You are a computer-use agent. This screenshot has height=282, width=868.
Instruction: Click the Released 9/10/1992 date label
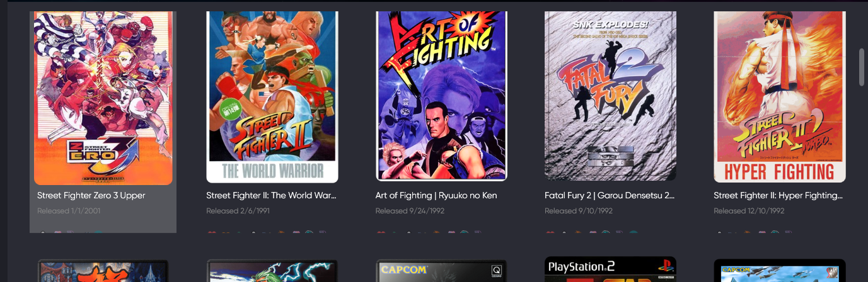tap(579, 211)
